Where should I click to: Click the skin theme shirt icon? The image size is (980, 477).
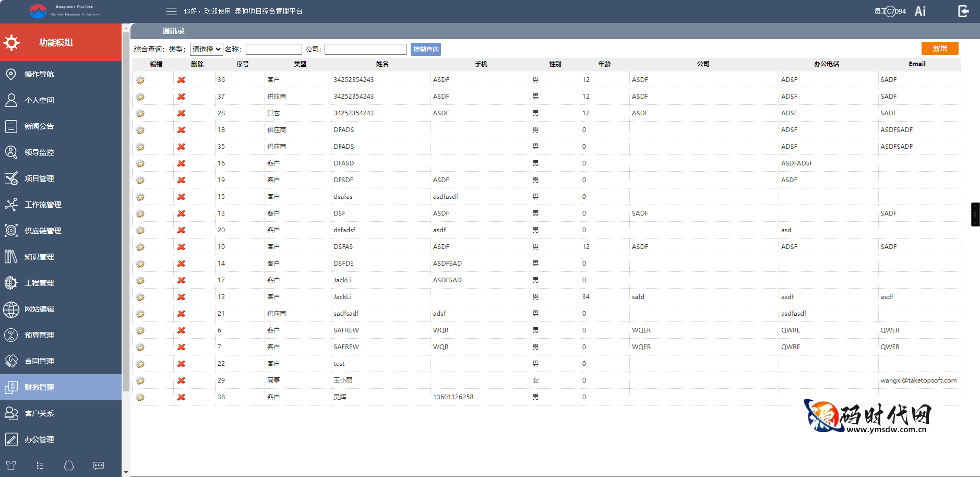11,466
